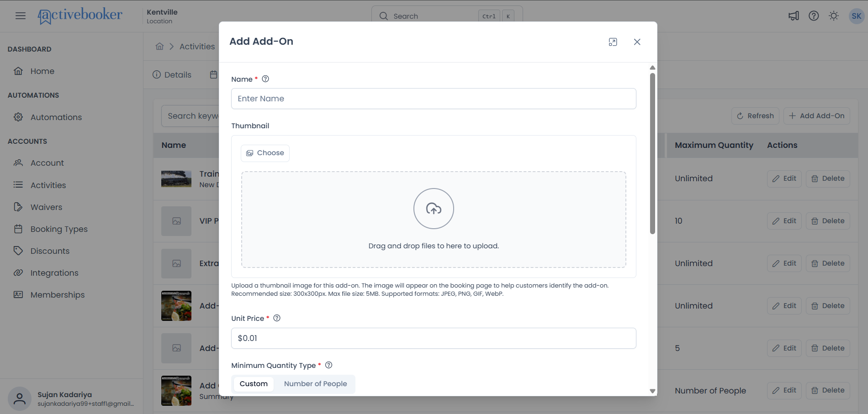Edit the Number of People add-on row
The image size is (868, 414).
[x=784, y=390]
